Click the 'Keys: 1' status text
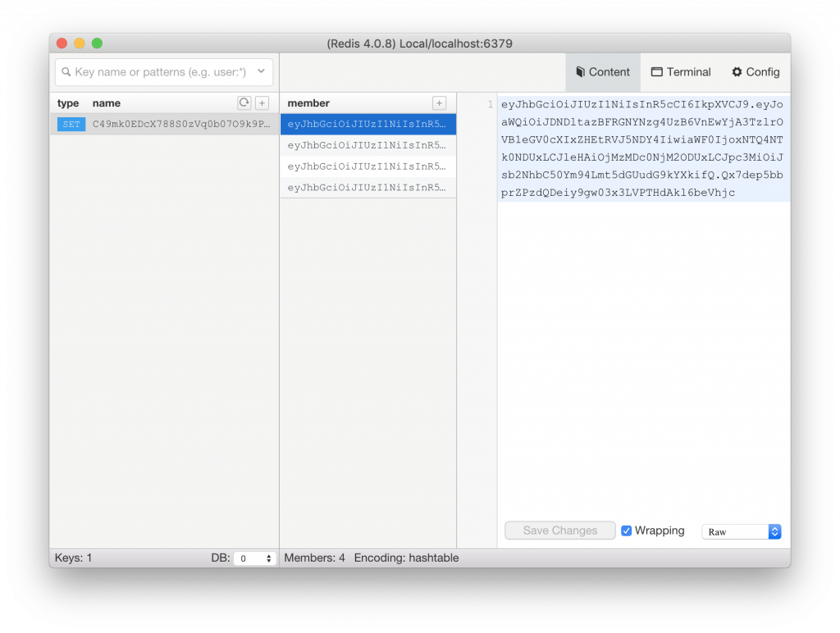Viewport: 840px width, 633px height. 73,558
